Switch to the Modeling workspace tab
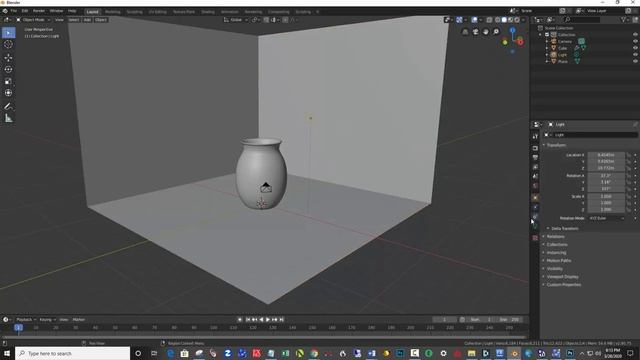Viewport: 640px width, 360px height. (113, 12)
